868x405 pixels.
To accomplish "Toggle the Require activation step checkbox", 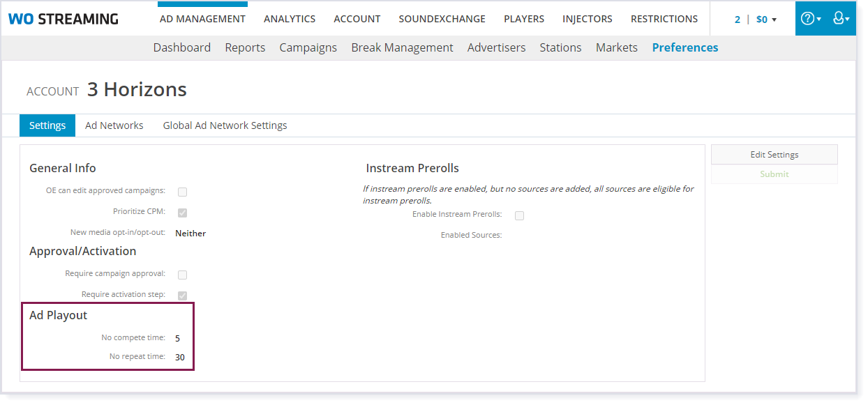I will coord(182,296).
